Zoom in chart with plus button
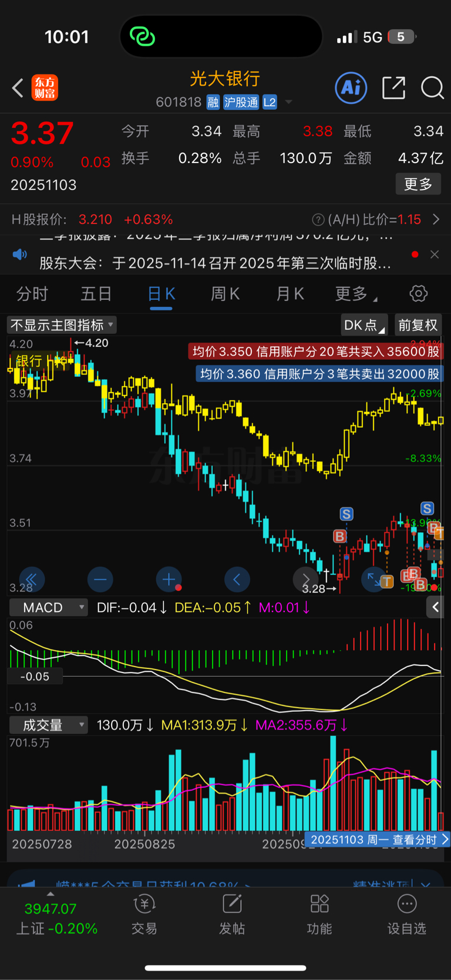 [169, 580]
